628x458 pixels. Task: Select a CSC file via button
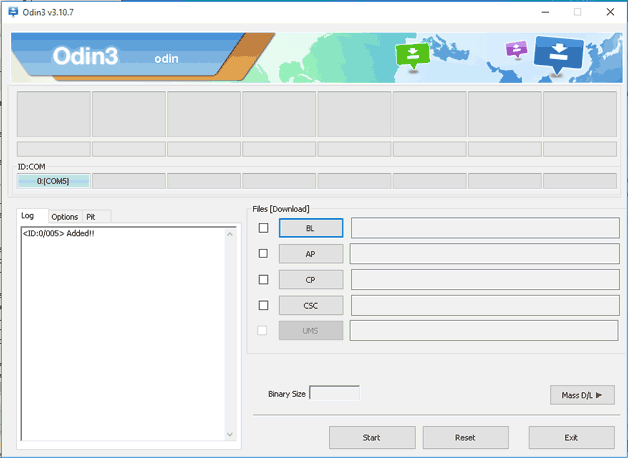point(311,305)
